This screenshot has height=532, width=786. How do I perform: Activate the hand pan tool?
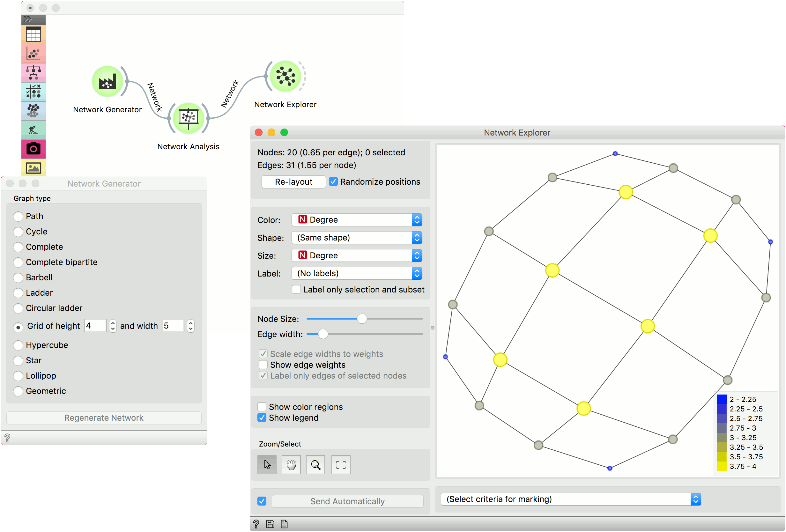point(291,465)
